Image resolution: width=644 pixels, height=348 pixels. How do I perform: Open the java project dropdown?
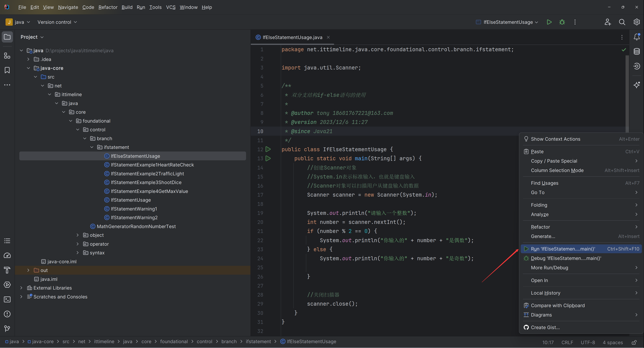tap(18, 22)
